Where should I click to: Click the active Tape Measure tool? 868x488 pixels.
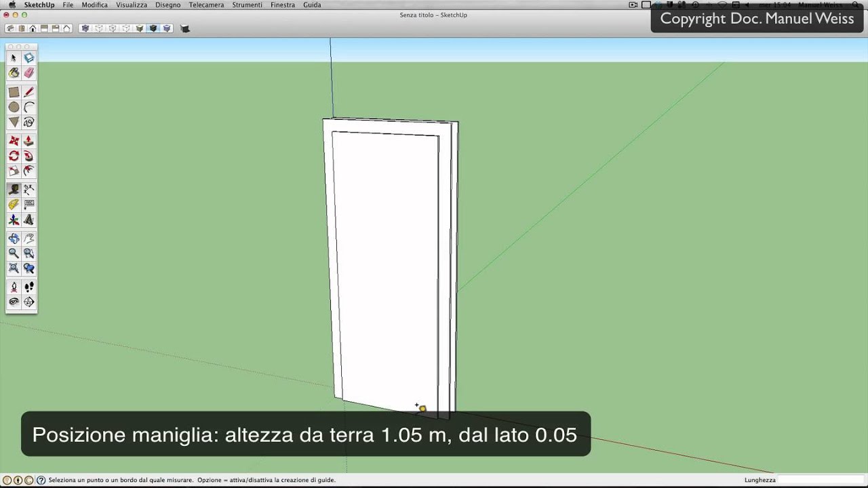14,190
